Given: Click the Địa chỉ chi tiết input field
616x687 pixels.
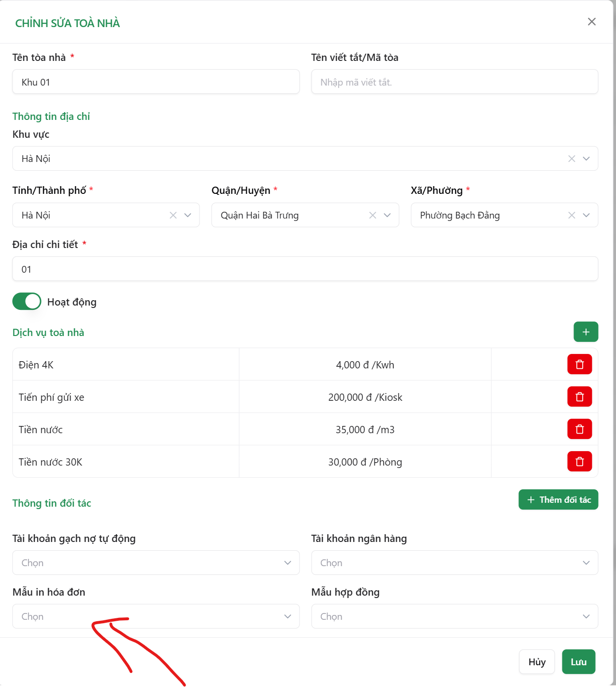Looking at the screenshot, I should pos(305,269).
